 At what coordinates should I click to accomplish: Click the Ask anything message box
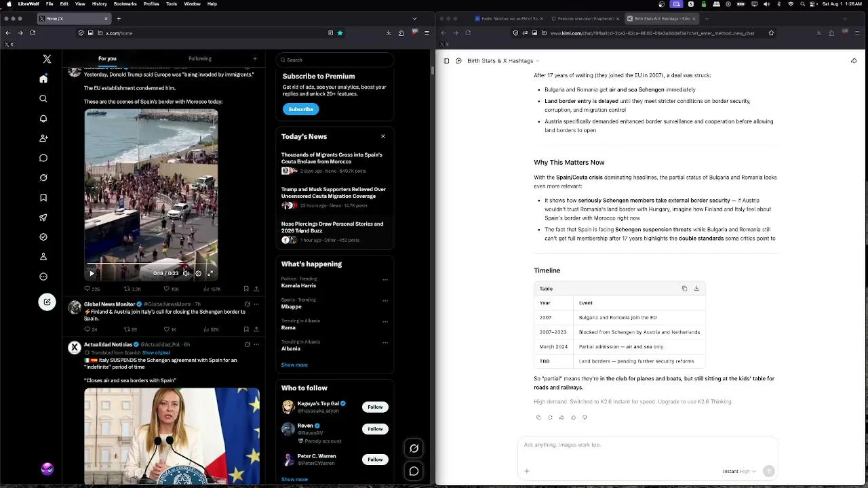(648, 445)
